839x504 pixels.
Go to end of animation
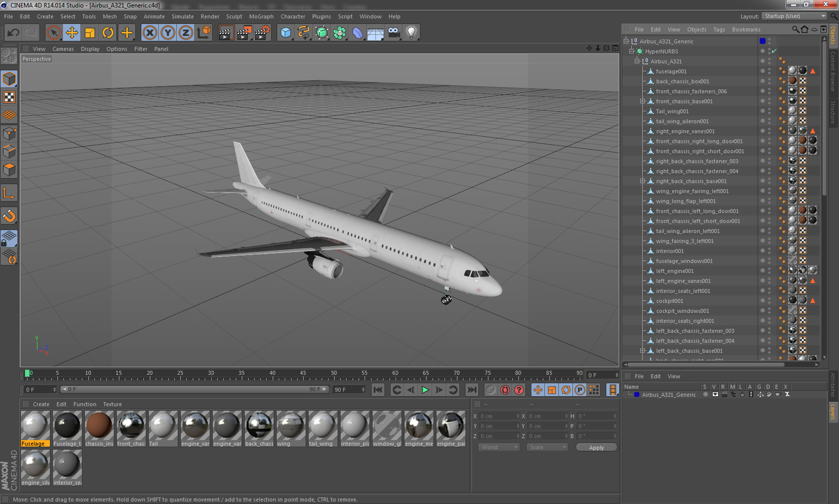coord(471,390)
